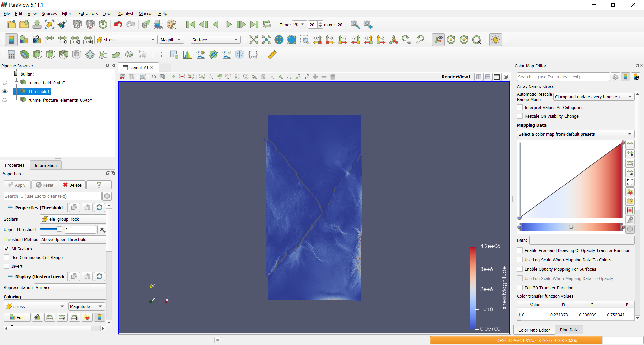The height and width of the screenshot is (345, 644).
Task: Enable Opacity Mapping For Surfaces checkbox
Action: pyautogui.click(x=520, y=269)
